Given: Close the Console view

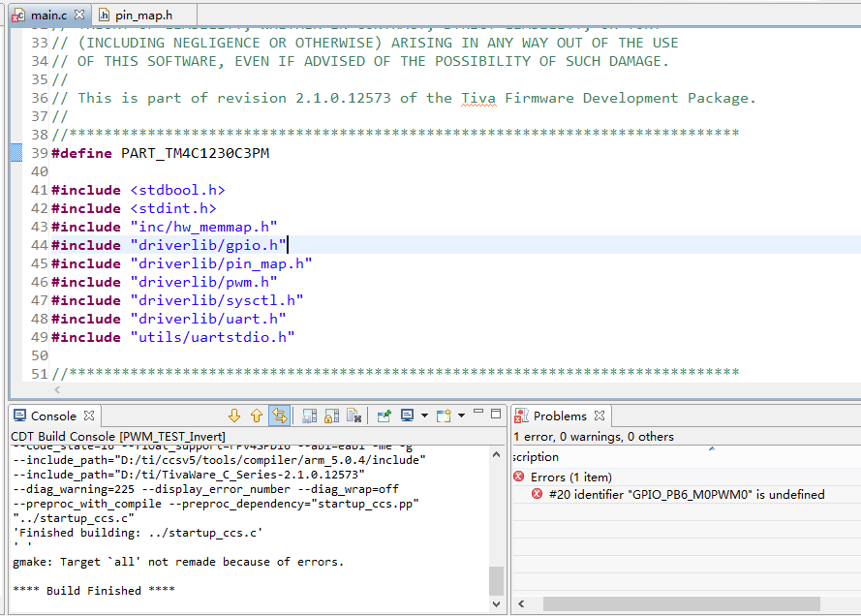Looking at the screenshot, I should pos(89,416).
